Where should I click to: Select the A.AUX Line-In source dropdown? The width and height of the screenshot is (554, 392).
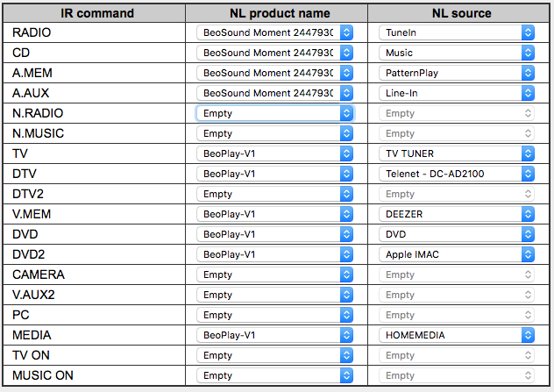[458, 93]
